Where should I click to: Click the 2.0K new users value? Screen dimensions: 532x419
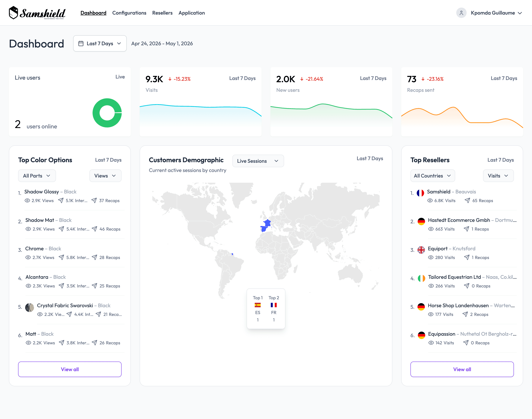(x=286, y=79)
